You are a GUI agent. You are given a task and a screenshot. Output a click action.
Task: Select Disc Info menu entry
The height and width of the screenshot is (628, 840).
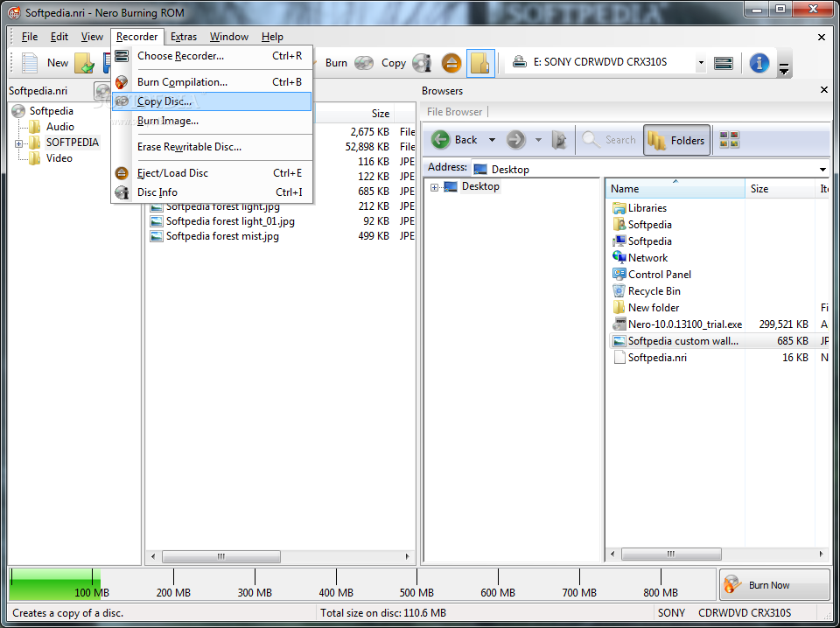[x=212, y=192]
